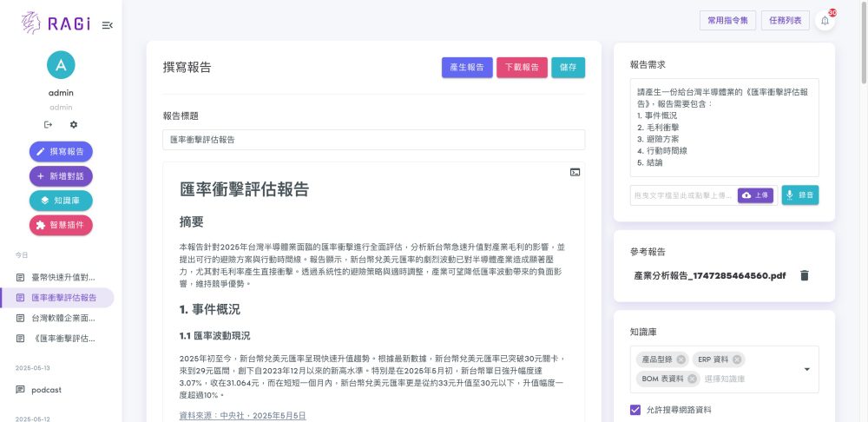Image resolution: width=868 pixels, height=422 pixels.
Task: Toggle the 允許搜尋網路資料 checkbox
Action: (635, 409)
